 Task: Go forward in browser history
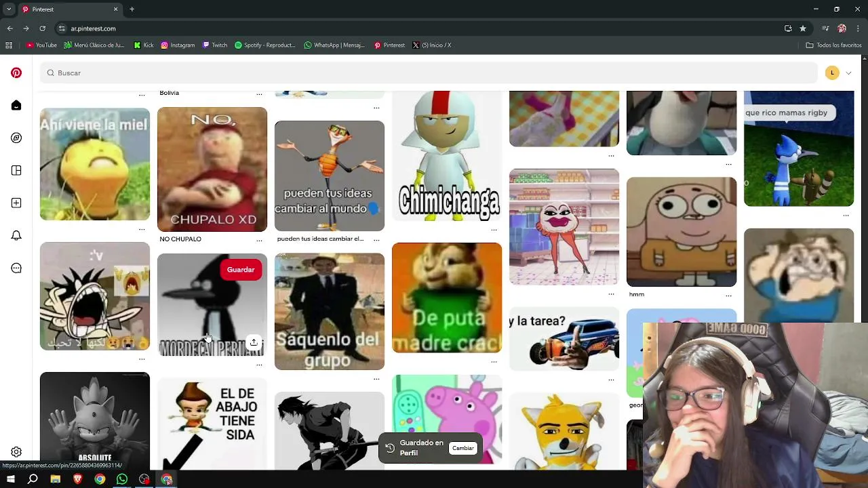coord(26,28)
